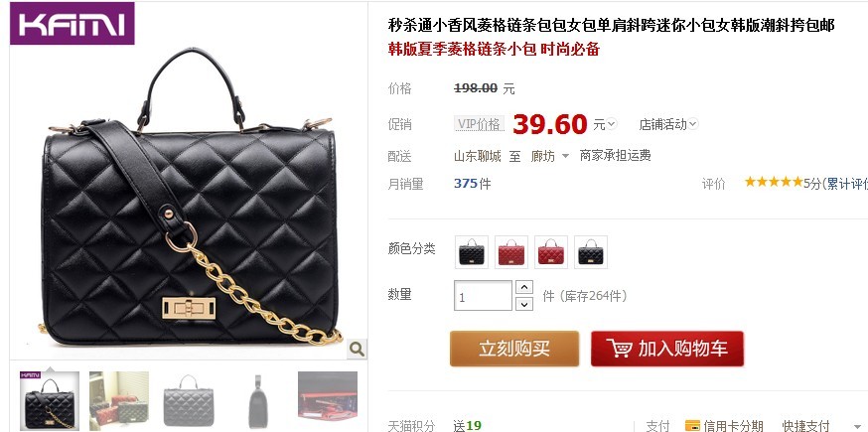This screenshot has width=868, height=432.
Task: Click the shopping cart icon in 加入购物车
Action: point(619,349)
